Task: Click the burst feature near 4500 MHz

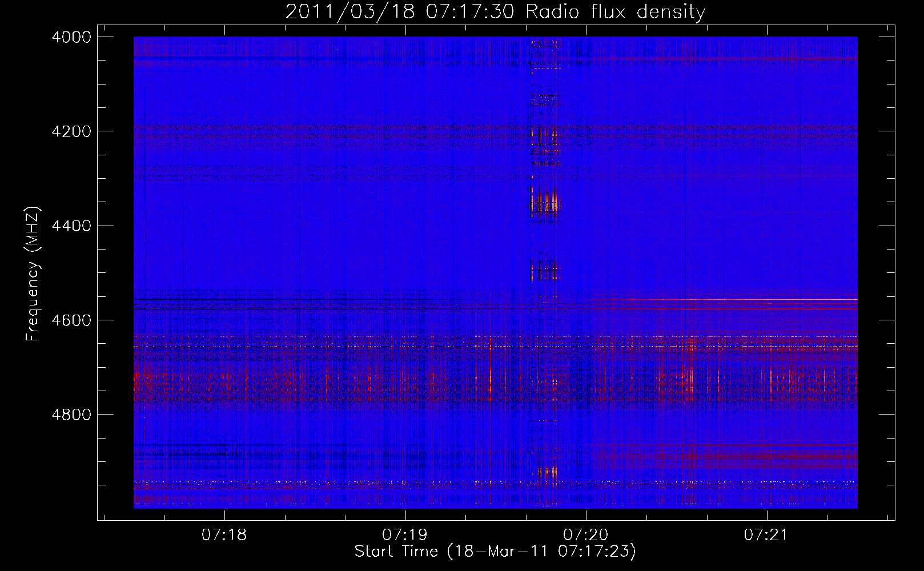Action: [x=545, y=270]
